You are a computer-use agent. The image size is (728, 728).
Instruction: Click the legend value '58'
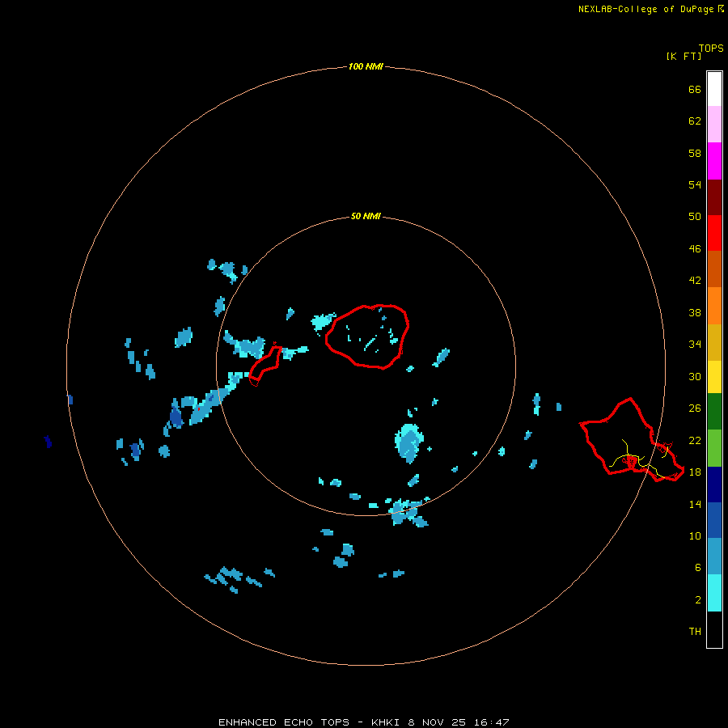tap(695, 153)
